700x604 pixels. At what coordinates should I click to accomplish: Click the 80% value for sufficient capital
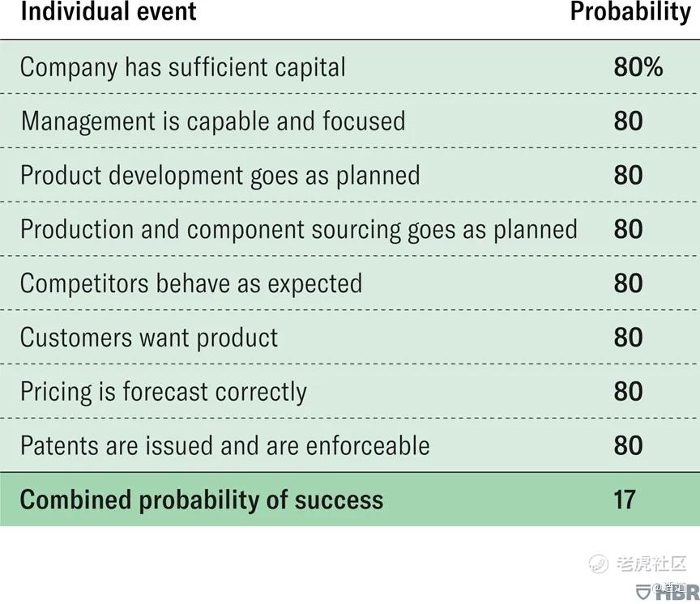pos(638,67)
